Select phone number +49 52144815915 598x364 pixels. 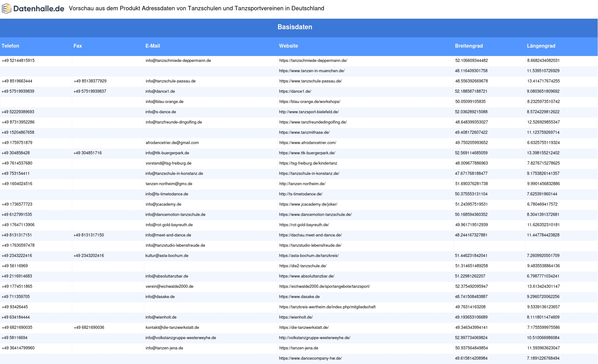(x=18, y=61)
